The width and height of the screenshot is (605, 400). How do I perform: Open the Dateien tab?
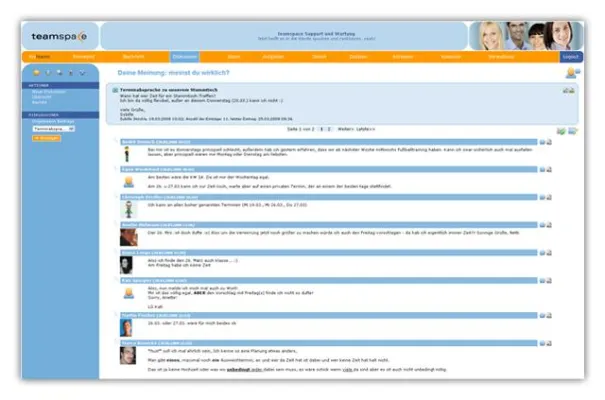[358, 57]
